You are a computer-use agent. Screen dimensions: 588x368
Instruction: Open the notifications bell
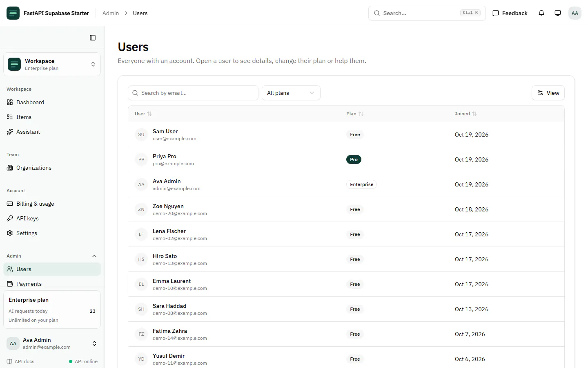coord(541,13)
